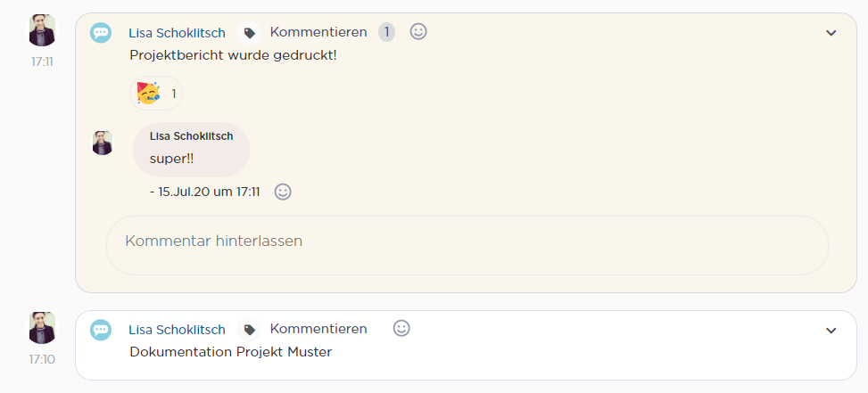
Task: Click the chat bubble icon on Projektbericht post
Action: [x=101, y=33]
